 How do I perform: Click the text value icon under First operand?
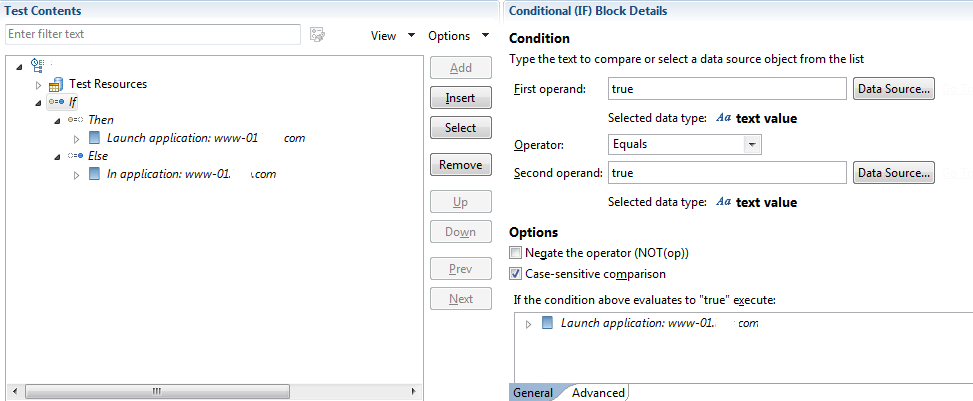coord(724,118)
